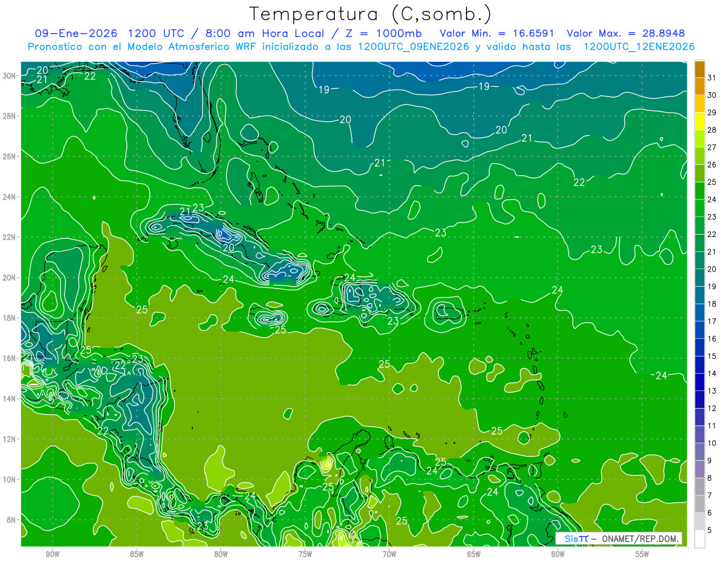The width and height of the screenshot is (728, 562).
Task: Click the longitude axis label 70W
Action: [389, 554]
